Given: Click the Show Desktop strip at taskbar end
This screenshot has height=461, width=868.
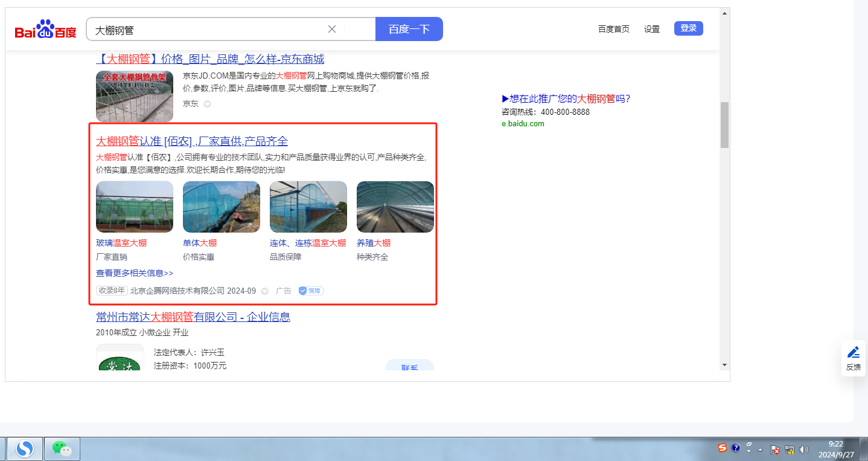Looking at the screenshot, I should click(863, 449).
